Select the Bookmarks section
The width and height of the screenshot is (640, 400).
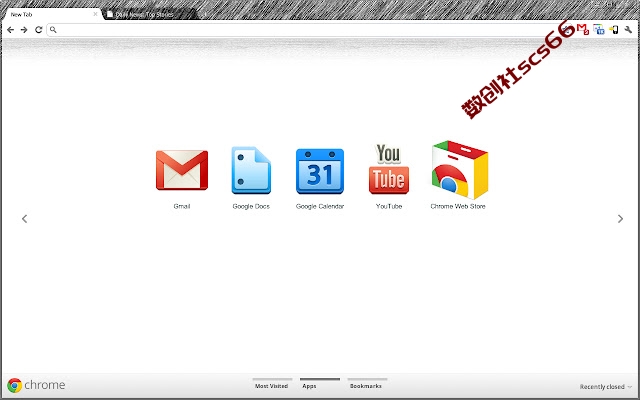click(366, 384)
